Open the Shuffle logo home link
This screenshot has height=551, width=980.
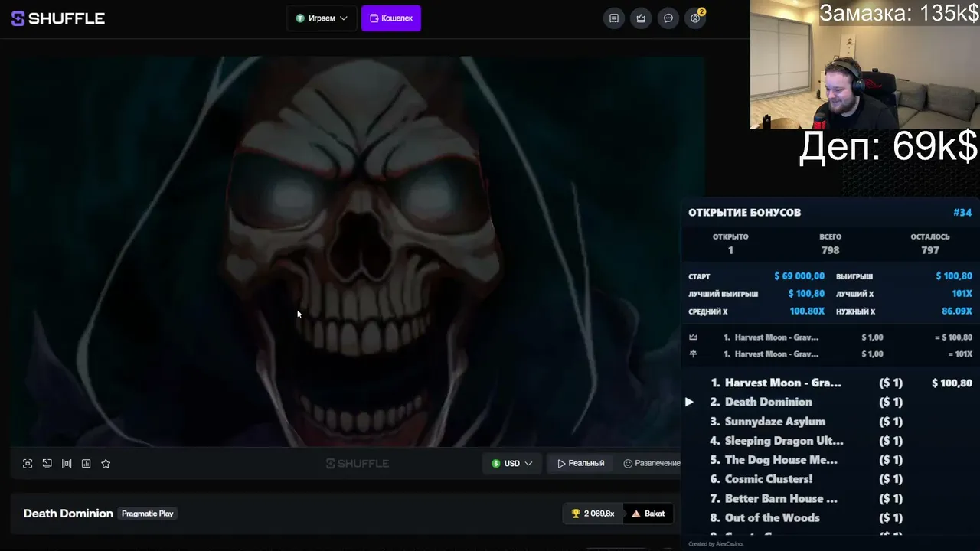[58, 18]
